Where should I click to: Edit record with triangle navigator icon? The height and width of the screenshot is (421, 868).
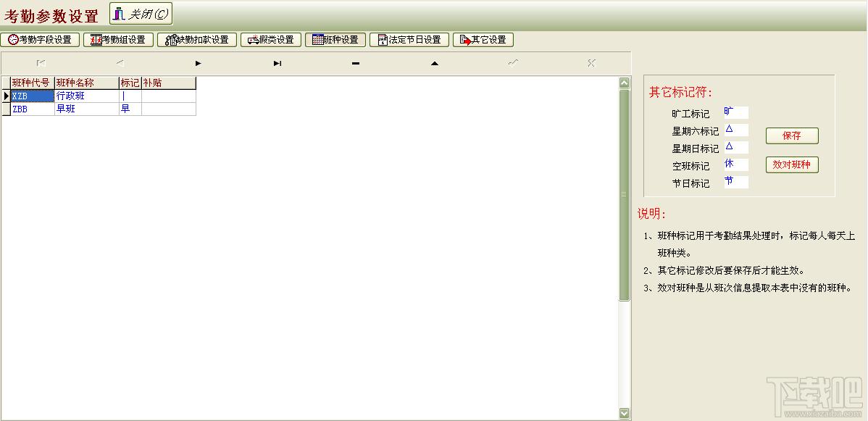(x=435, y=63)
